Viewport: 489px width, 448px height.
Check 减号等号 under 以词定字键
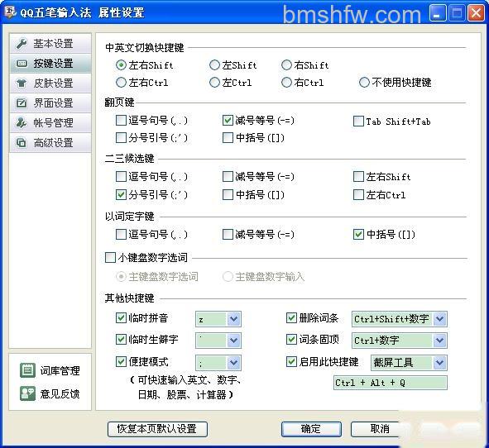point(228,234)
